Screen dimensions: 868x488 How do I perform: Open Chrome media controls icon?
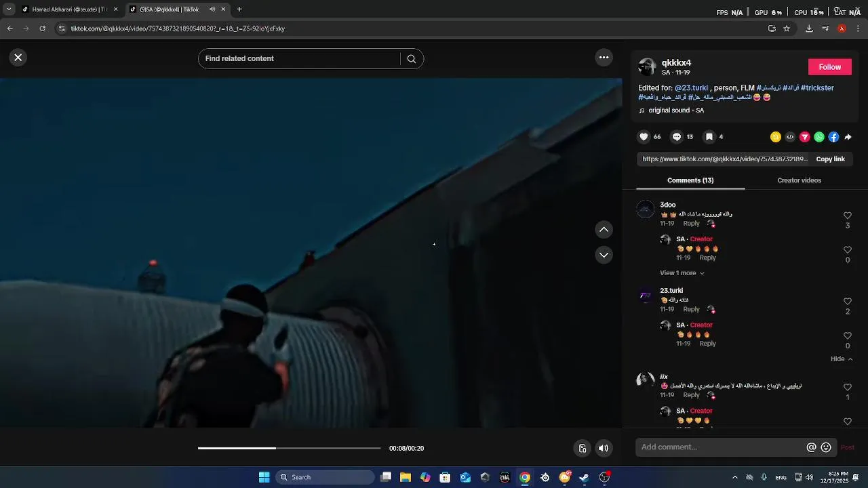point(825,28)
